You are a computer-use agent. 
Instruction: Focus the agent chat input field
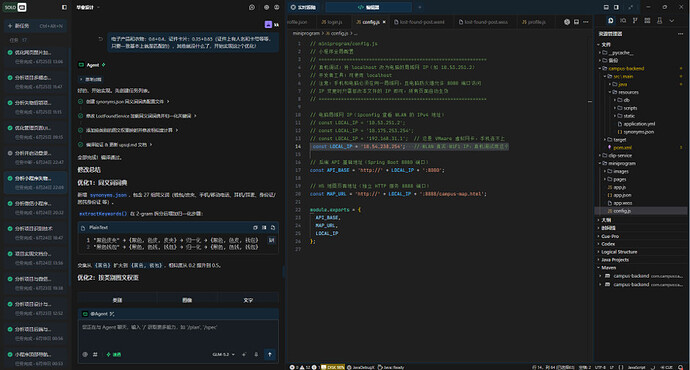click(178, 337)
